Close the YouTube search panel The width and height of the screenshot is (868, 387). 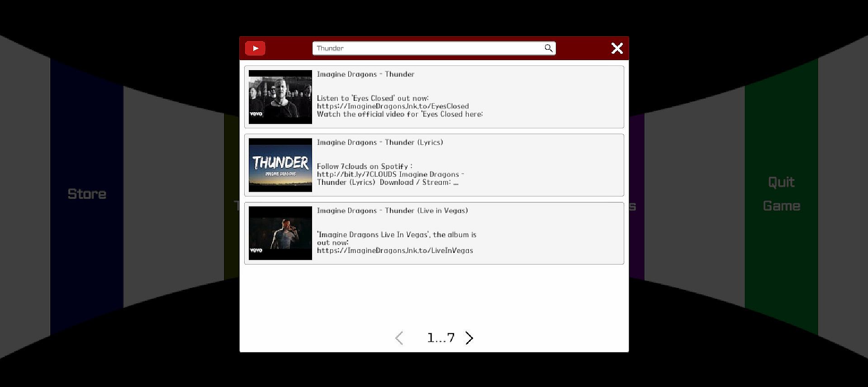617,48
